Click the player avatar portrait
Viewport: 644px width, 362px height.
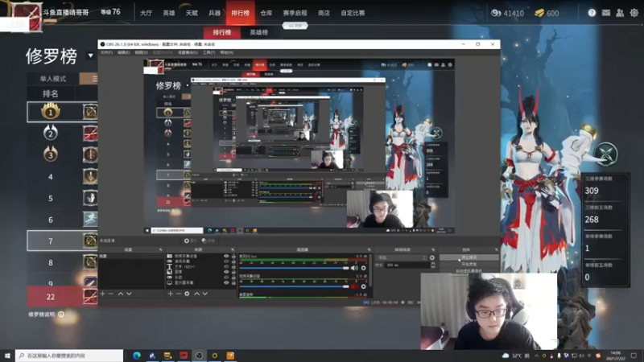(27, 17)
